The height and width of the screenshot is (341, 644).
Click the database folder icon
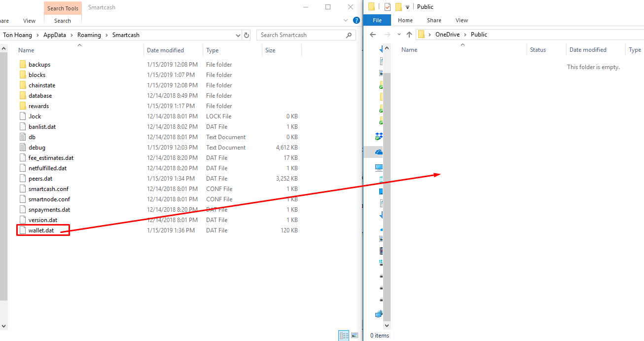pos(23,95)
